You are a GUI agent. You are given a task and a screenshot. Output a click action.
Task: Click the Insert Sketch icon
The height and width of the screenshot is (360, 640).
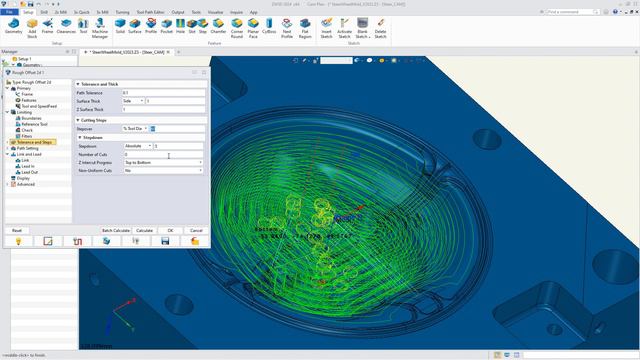pos(327,29)
